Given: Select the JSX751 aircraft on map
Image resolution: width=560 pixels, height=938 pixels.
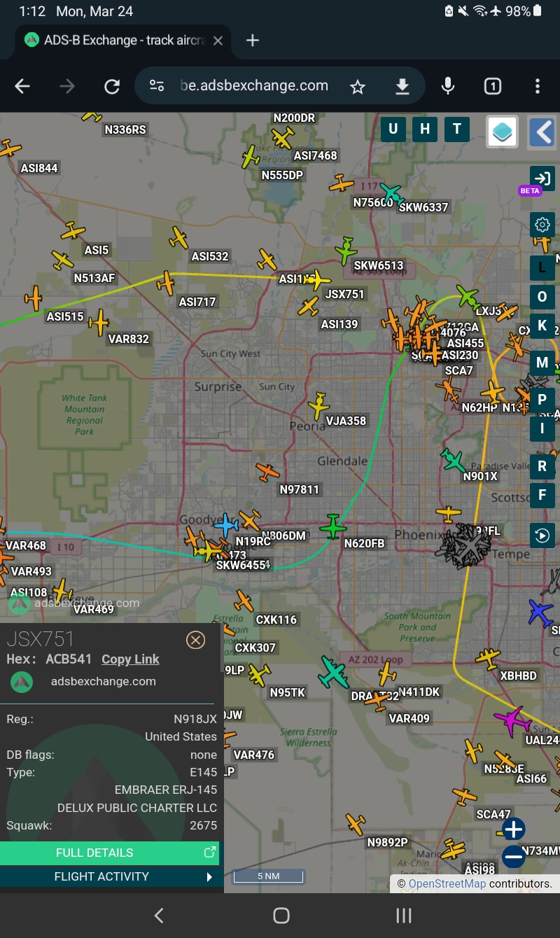Looking at the screenshot, I should [x=318, y=280].
